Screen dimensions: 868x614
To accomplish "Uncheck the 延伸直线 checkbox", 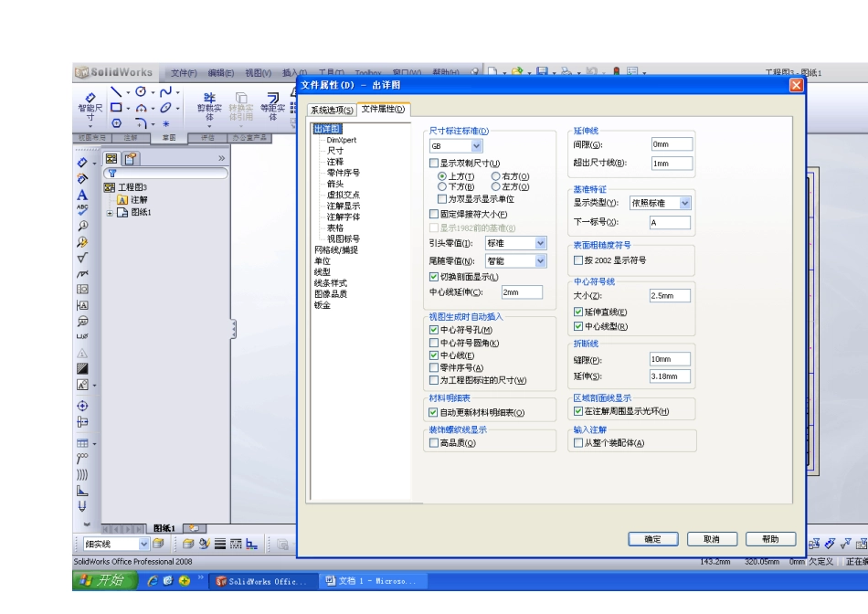I will pos(578,312).
